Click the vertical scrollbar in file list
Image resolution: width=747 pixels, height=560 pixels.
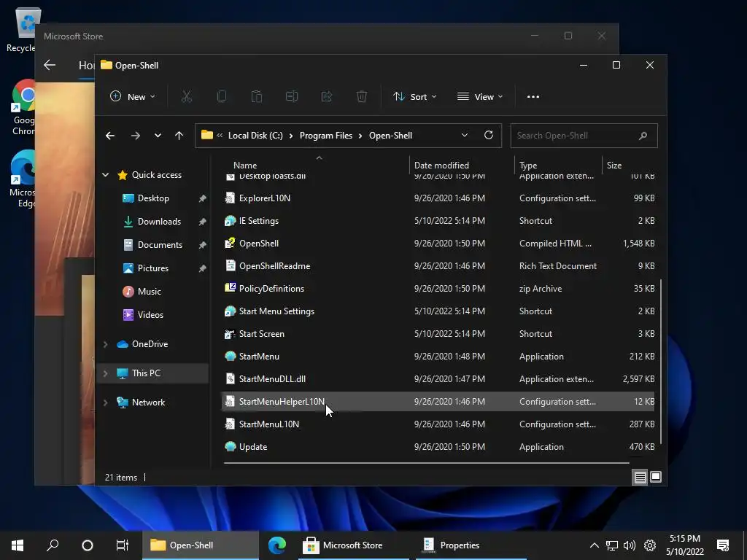(x=661, y=362)
